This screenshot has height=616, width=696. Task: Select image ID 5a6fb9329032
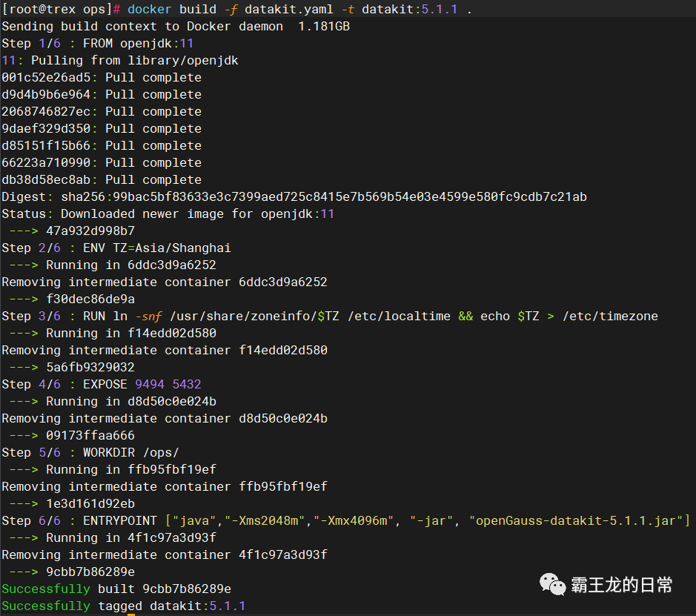click(x=90, y=368)
